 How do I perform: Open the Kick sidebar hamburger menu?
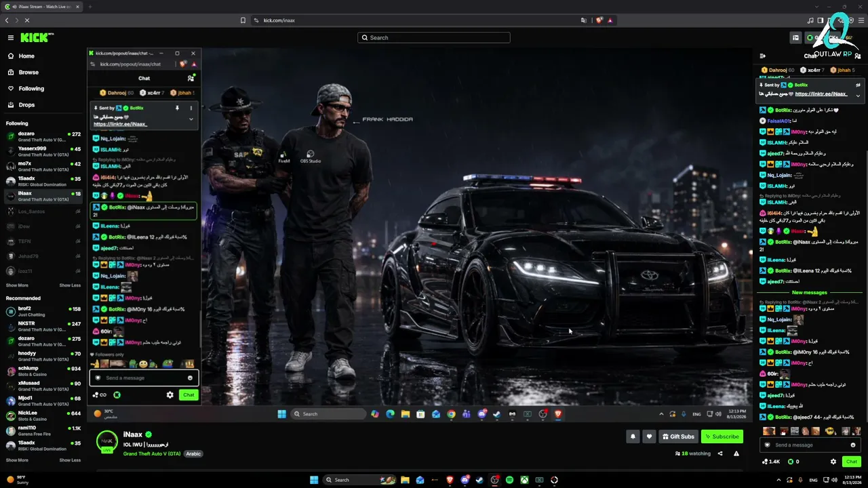point(11,38)
